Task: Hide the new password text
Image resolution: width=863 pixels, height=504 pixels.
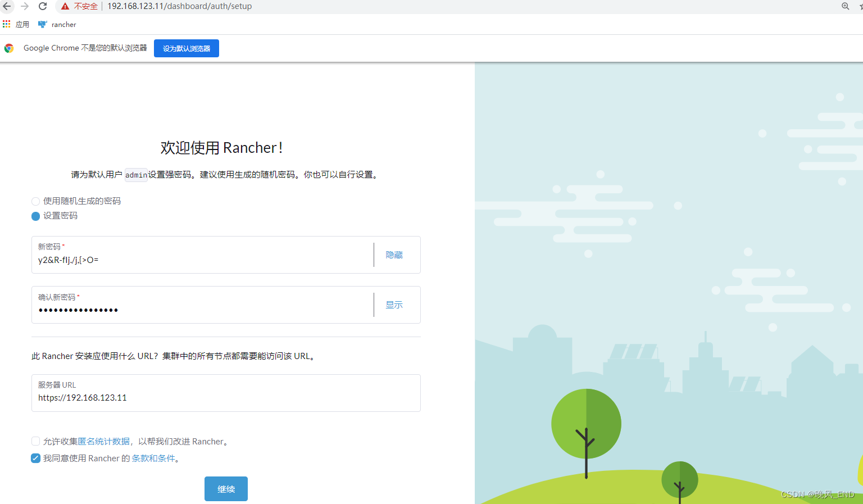Action: point(394,255)
